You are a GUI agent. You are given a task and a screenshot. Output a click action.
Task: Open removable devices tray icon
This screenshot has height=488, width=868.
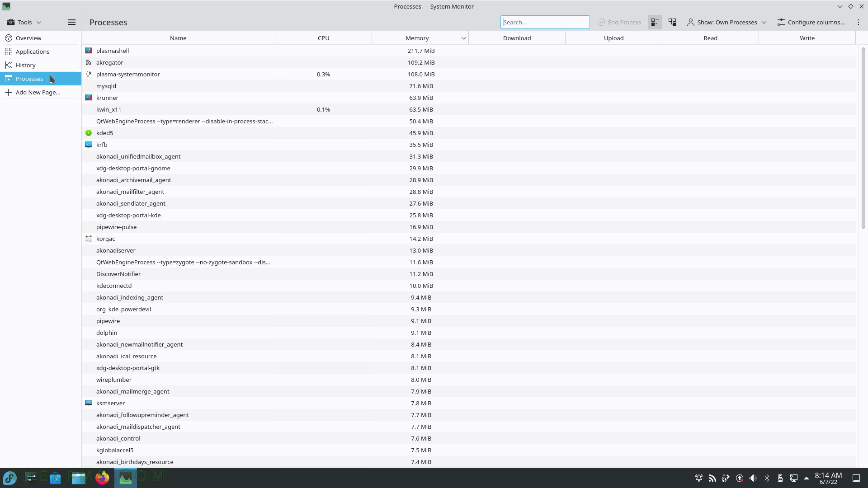780,478
